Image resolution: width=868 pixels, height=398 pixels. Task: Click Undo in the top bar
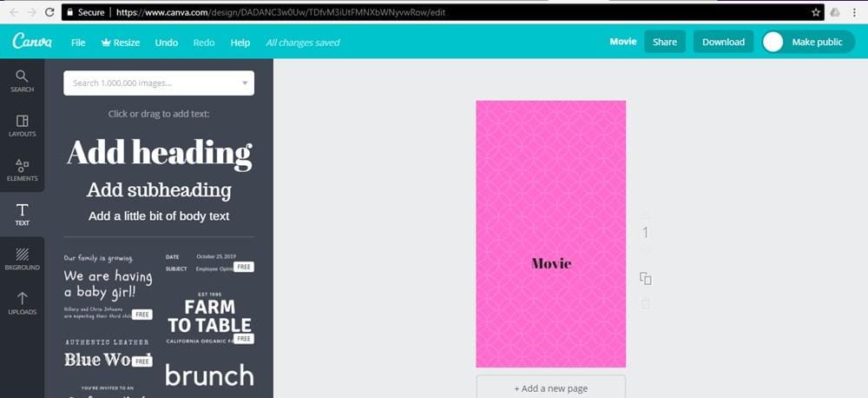(166, 42)
